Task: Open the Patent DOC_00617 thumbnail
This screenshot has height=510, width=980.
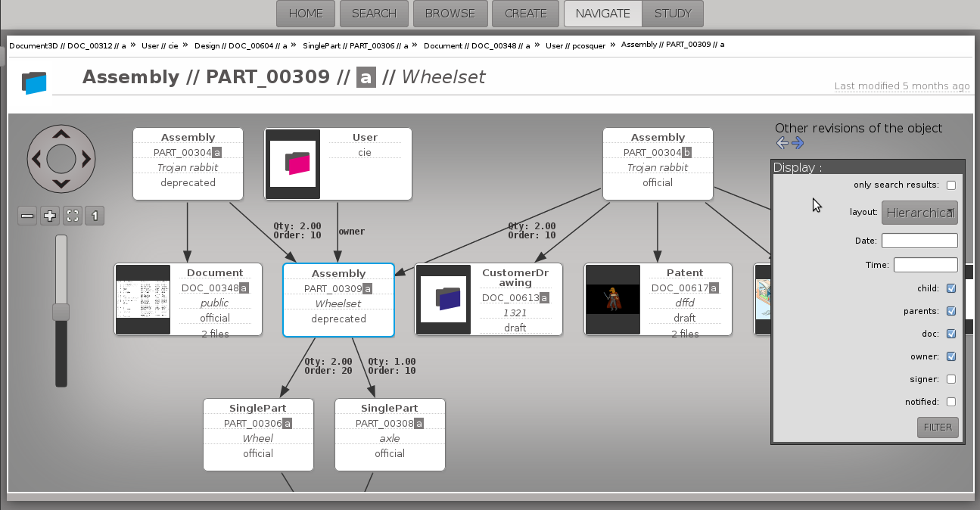Action: pyautogui.click(x=613, y=299)
